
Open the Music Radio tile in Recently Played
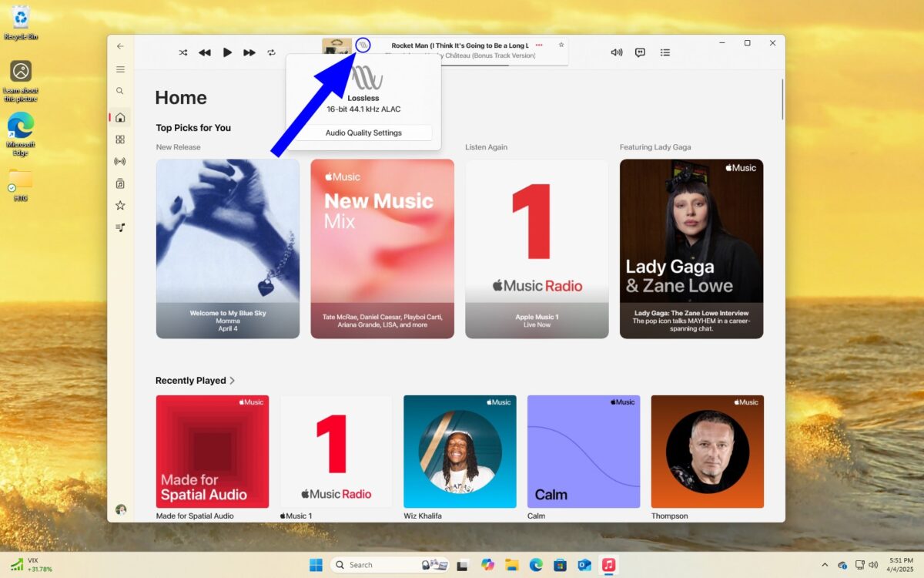coord(336,452)
